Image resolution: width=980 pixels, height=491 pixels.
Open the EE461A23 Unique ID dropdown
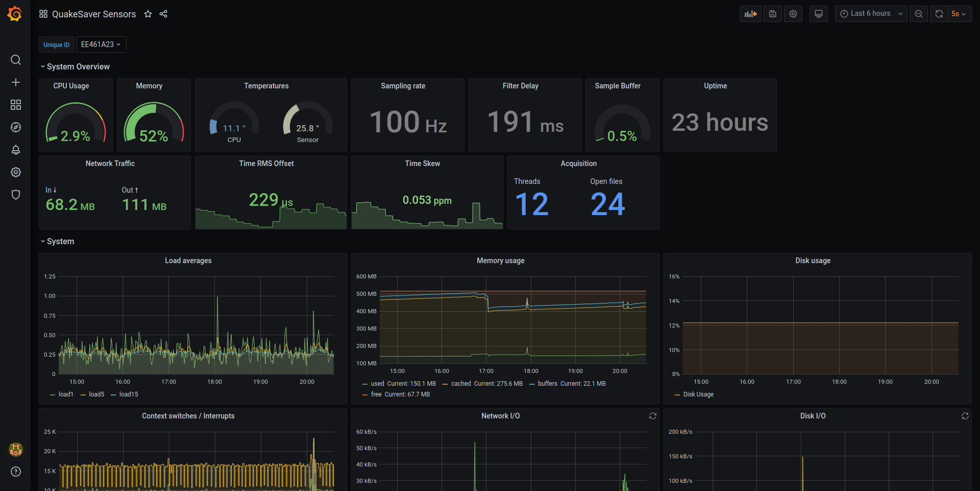pos(101,44)
